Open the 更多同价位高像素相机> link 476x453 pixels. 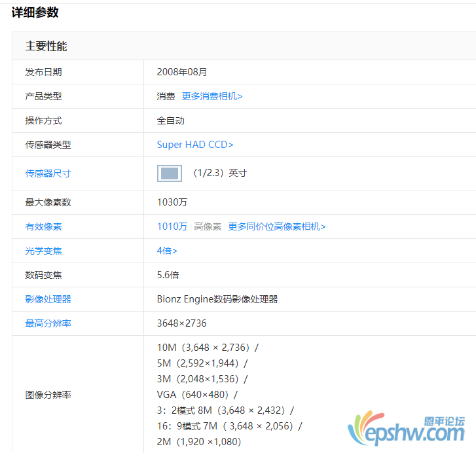[x=276, y=226]
